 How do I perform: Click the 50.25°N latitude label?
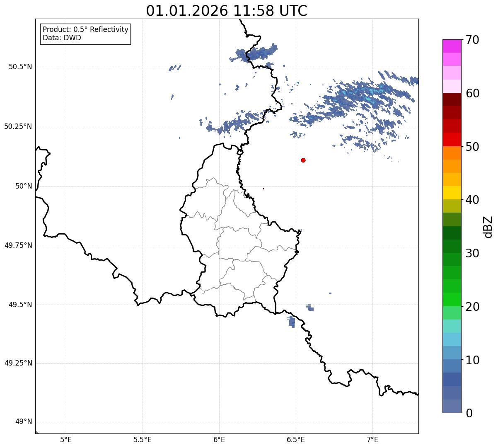[x=18, y=126]
